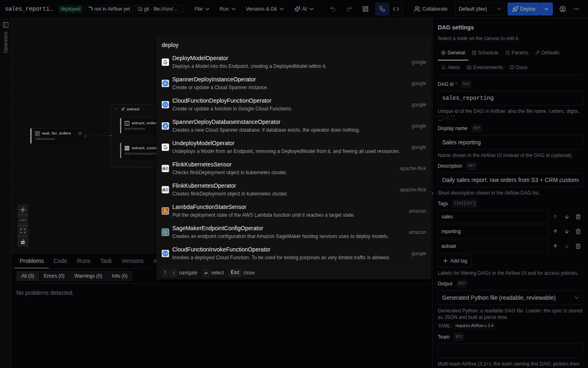Select FlinkKubernetesSensor search result
This screenshot has width=588, height=368.
pos(294,168)
